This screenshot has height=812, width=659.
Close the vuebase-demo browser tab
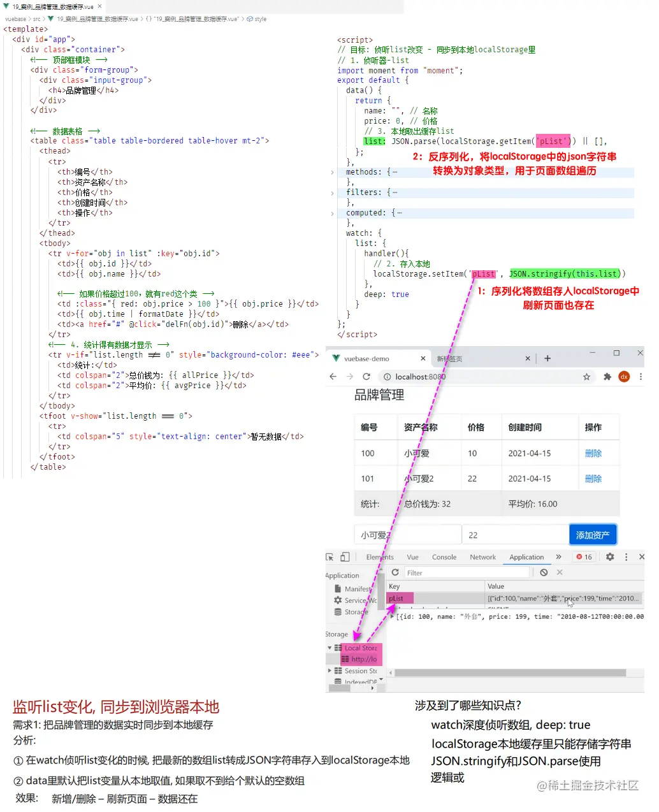(x=423, y=359)
